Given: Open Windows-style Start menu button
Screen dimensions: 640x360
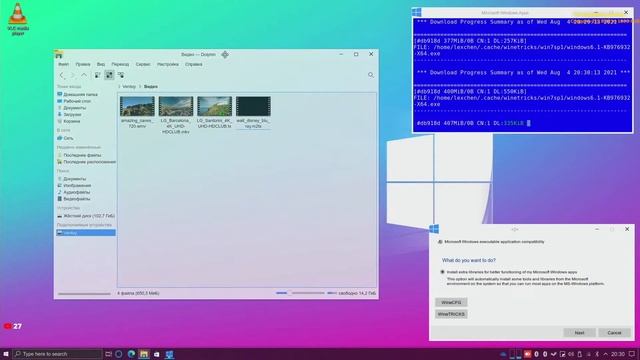Looking at the screenshot, I should pos(6,354).
